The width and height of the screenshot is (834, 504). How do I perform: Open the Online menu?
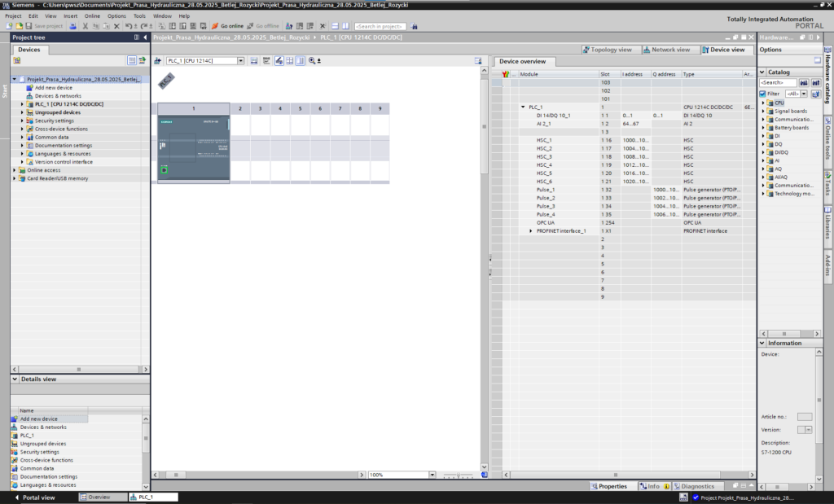(92, 16)
